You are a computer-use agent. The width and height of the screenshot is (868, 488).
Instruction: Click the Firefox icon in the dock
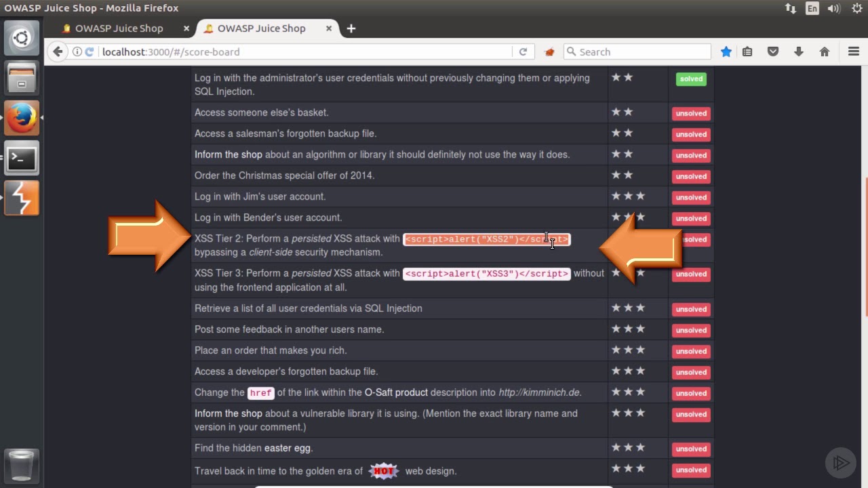click(x=22, y=118)
